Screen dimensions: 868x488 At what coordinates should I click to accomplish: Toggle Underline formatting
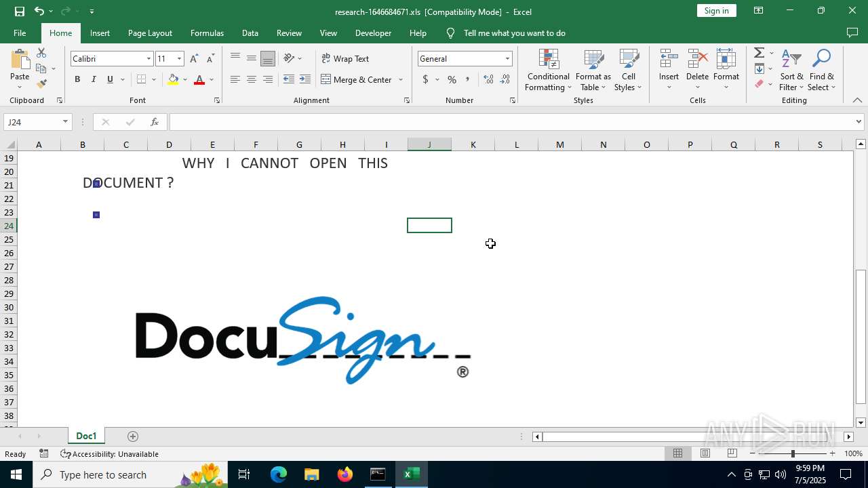click(110, 79)
